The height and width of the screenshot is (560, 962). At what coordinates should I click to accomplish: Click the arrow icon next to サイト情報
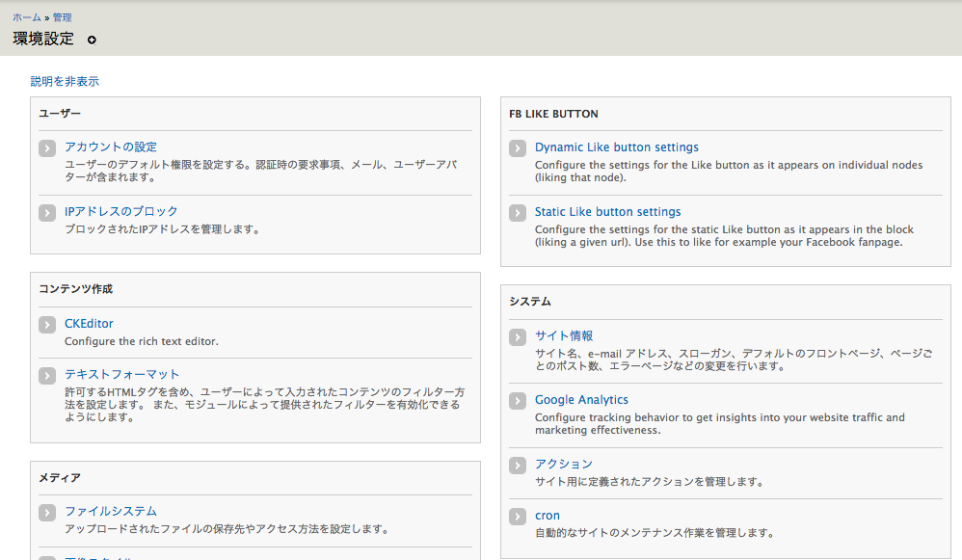(518, 337)
